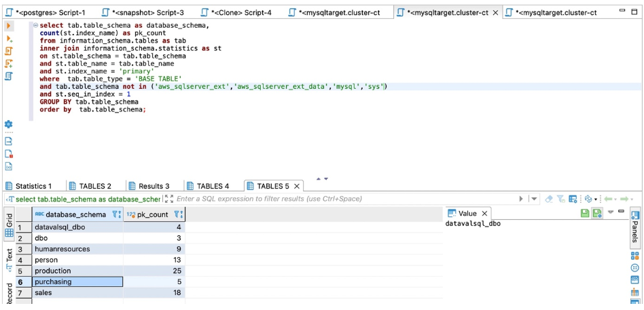Open the filter/sort icon on database_schema column
The image size is (644, 310).
tap(117, 214)
